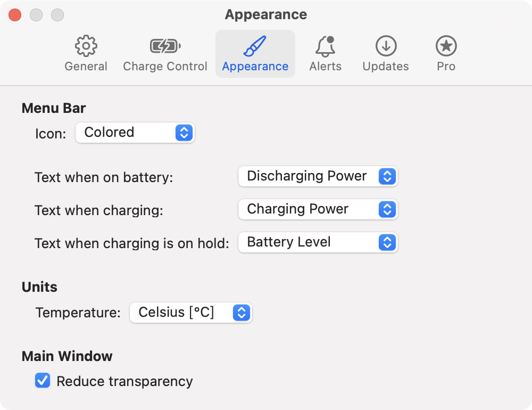This screenshot has height=410, width=532.
Task: Expand the Battery Level dropdown
Action: point(318,242)
